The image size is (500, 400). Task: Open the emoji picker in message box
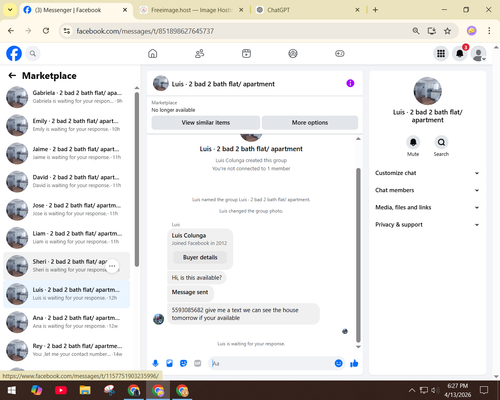point(338,363)
